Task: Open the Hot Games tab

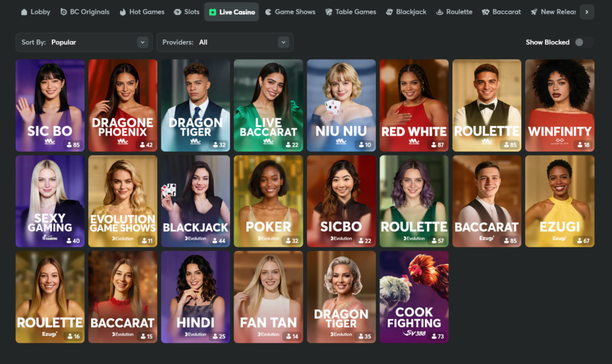Action: pyautogui.click(x=142, y=12)
